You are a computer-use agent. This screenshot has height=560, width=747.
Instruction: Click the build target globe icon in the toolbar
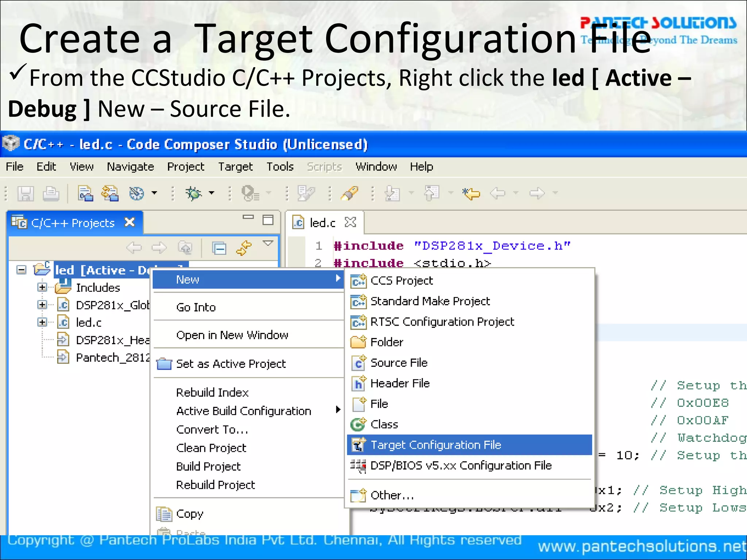(137, 193)
